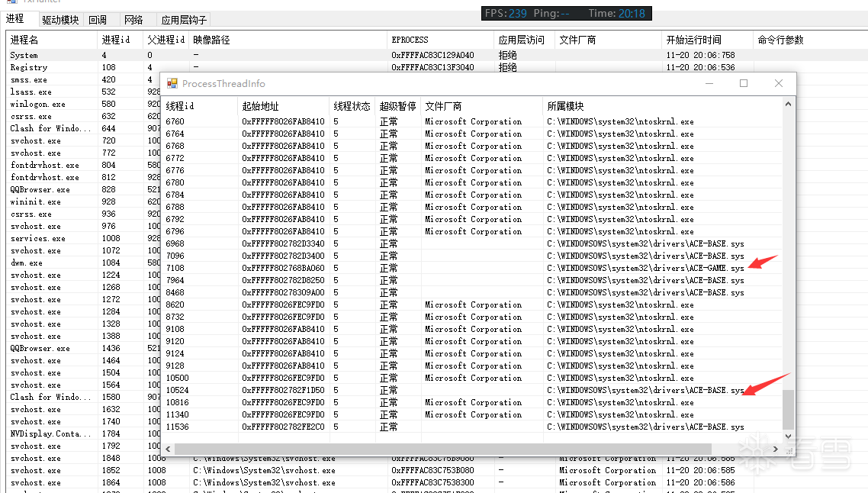Select thread row with id 6760
The image size is (868, 493).
[471, 121]
